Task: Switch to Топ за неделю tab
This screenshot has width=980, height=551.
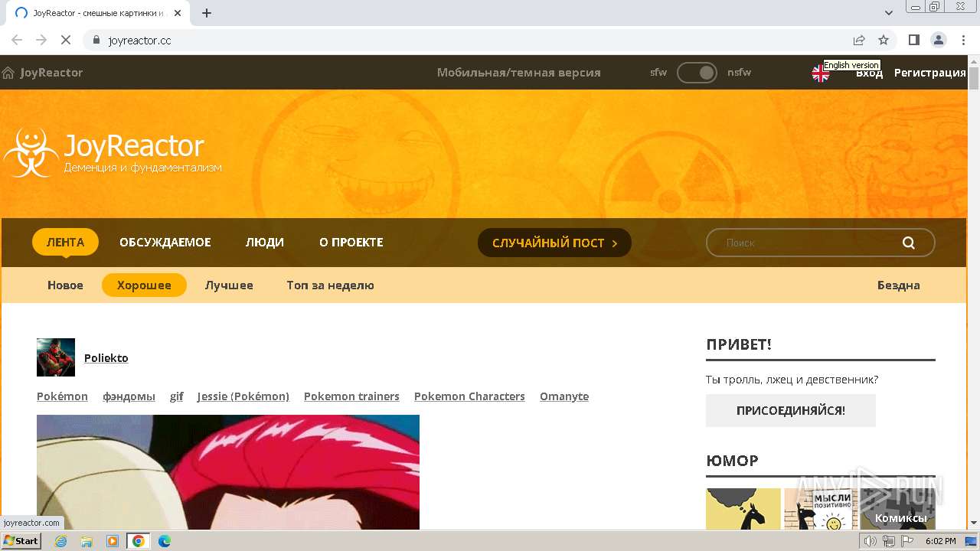Action: point(330,285)
